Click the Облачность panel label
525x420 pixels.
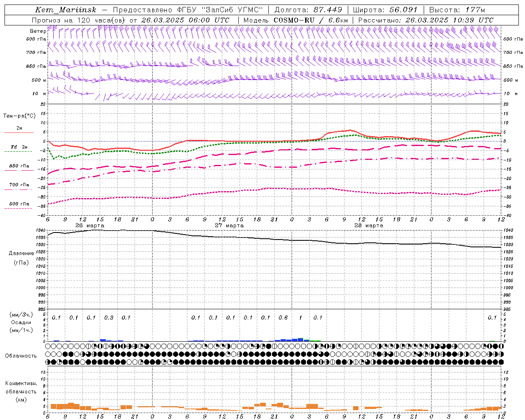click(x=21, y=356)
